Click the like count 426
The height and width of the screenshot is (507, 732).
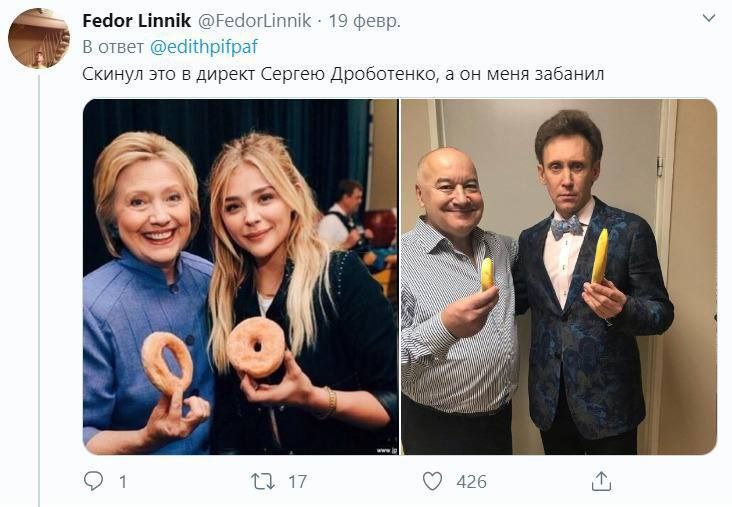[x=471, y=482]
